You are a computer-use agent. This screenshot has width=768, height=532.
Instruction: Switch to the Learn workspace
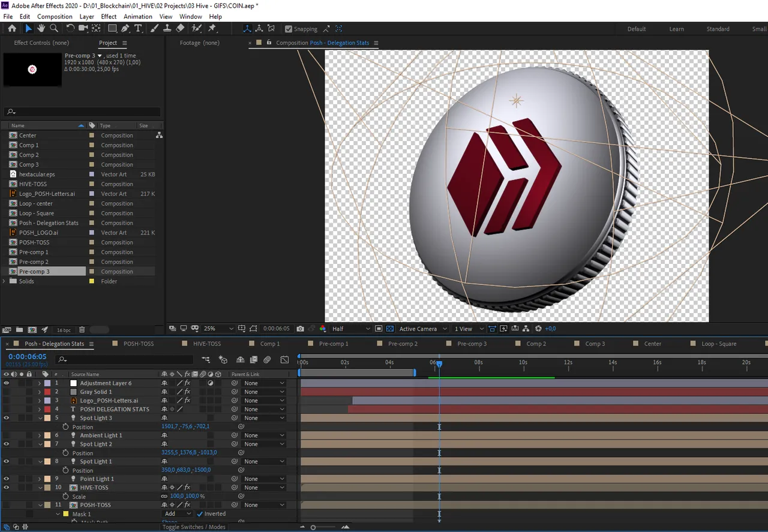point(676,29)
